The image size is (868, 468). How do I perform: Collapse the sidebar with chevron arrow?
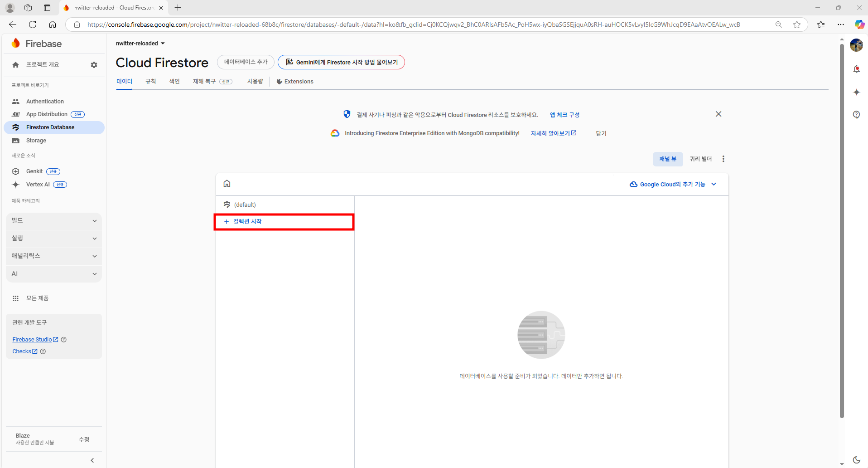pyautogui.click(x=92, y=460)
